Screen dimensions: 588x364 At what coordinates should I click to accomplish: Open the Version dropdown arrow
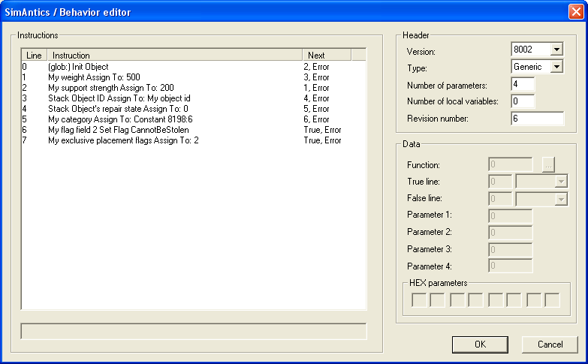tap(557, 49)
